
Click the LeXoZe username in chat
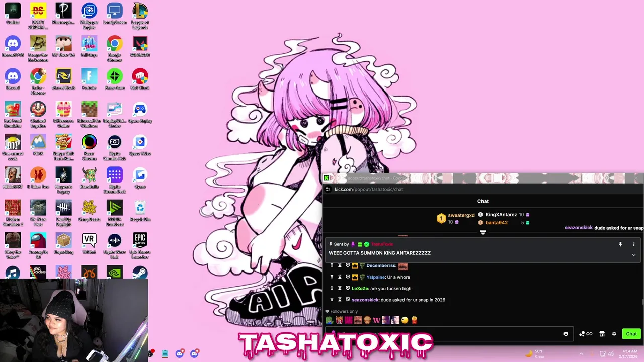[360, 288]
